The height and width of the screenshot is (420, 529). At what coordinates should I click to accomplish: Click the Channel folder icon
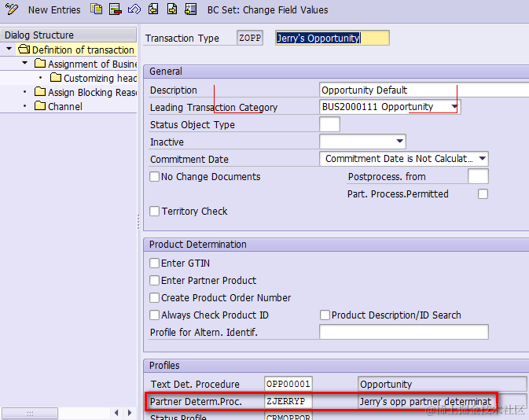click(40, 105)
